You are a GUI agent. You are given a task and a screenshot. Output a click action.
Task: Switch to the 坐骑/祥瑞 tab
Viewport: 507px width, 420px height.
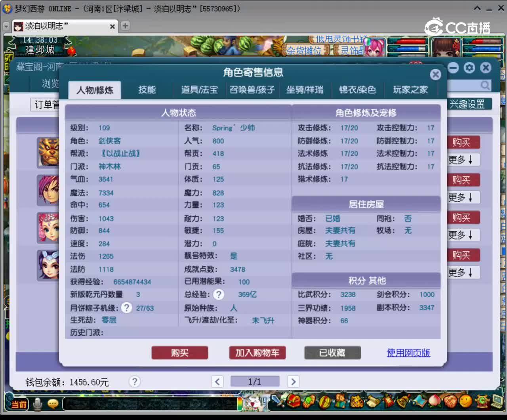[x=305, y=90]
